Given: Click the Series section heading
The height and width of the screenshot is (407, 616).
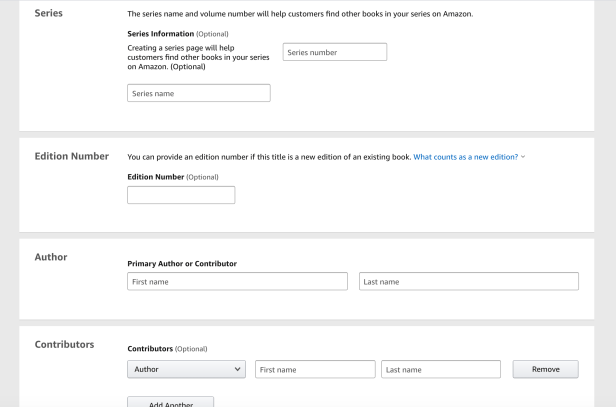Looking at the screenshot, I should click(x=50, y=15).
